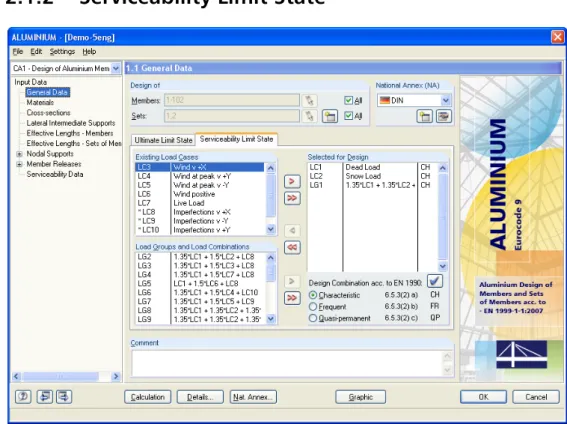Open the National Annex DIN dropdown

pos(446,100)
